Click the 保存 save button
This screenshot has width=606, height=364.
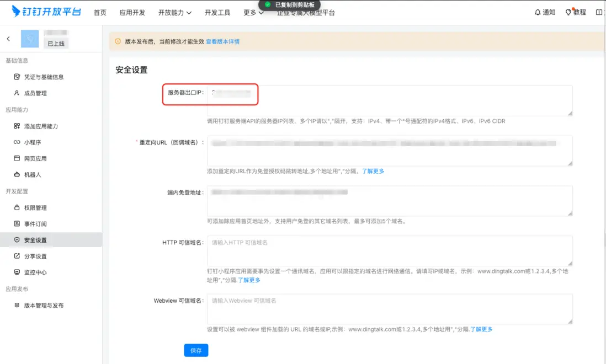pos(196,350)
